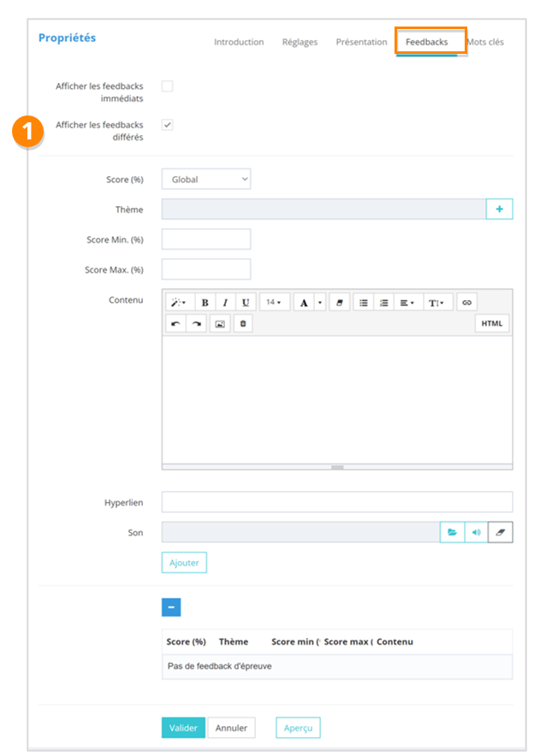The height and width of the screenshot is (756, 534).
Task: Enable Afficher les feedbacks immédiats
Action: click(x=168, y=86)
